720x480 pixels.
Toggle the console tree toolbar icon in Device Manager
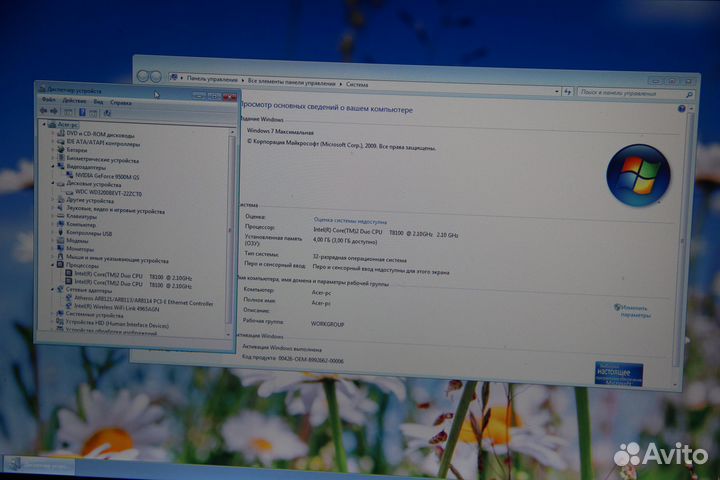pyautogui.click(x=68, y=112)
